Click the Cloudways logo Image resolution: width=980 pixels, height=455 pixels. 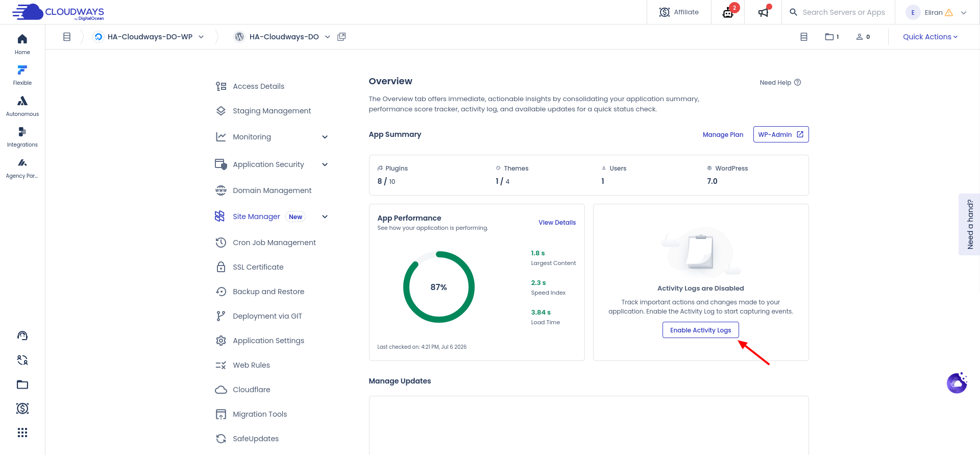pos(58,12)
